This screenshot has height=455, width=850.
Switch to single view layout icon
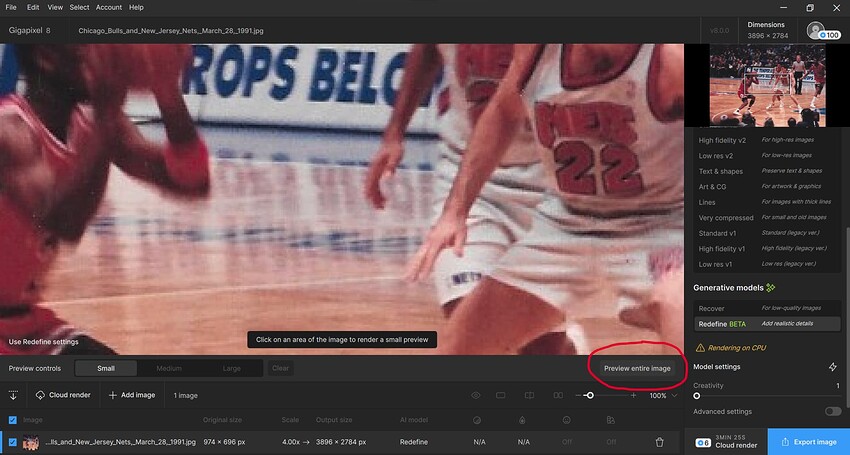[x=500, y=395]
